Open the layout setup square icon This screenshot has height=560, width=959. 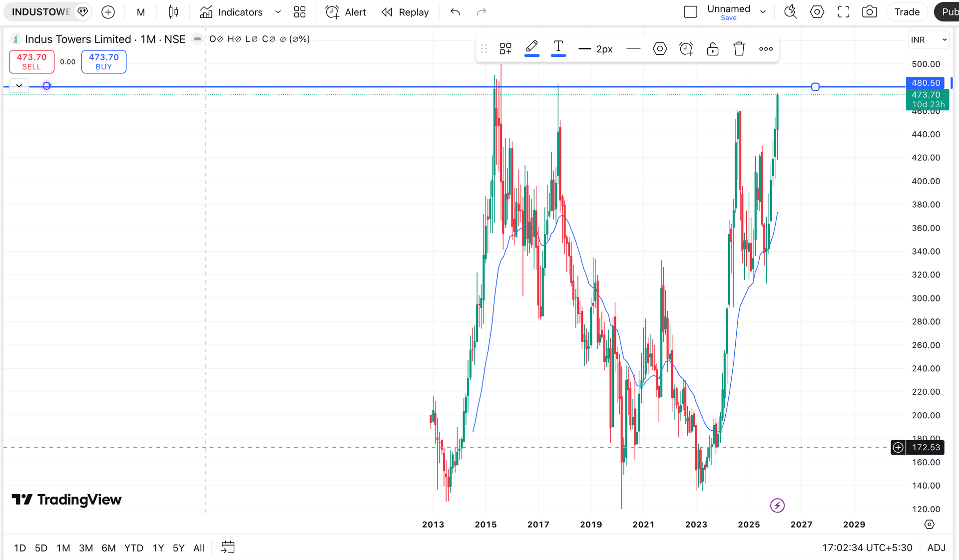click(x=690, y=12)
